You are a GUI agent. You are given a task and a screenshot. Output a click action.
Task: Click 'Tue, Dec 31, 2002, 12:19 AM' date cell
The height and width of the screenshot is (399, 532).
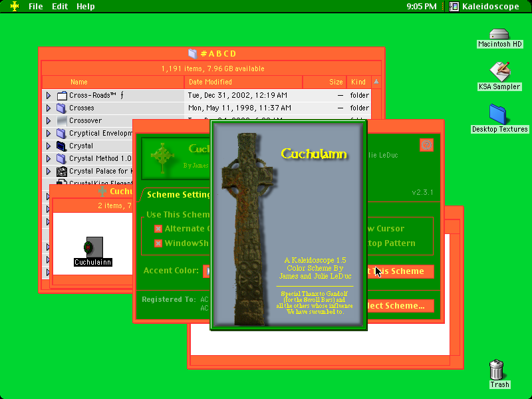pyautogui.click(x=237, y=95)
